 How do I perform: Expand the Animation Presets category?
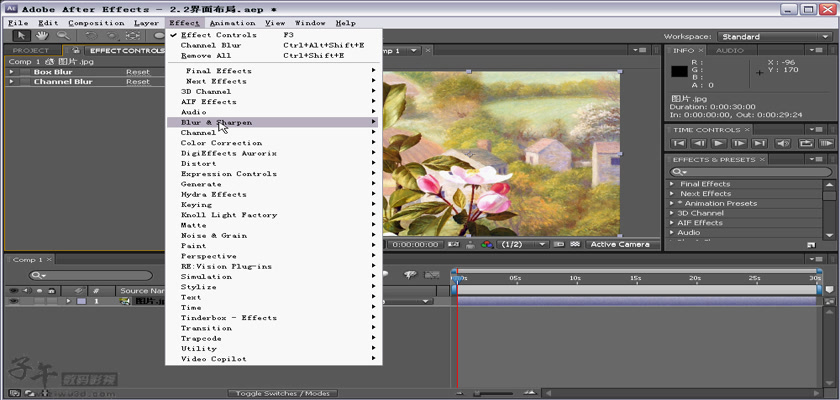pyautogui.click(x=672, y=203)
